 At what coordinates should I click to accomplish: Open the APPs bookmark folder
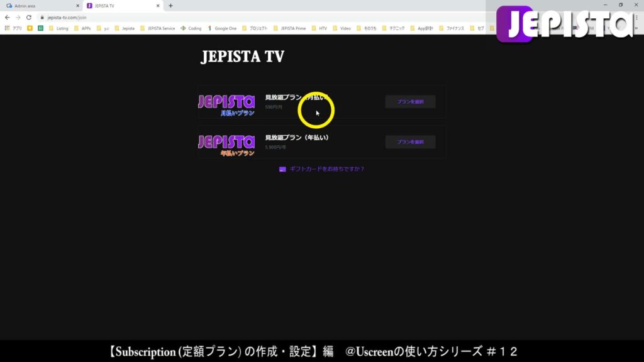82,28
